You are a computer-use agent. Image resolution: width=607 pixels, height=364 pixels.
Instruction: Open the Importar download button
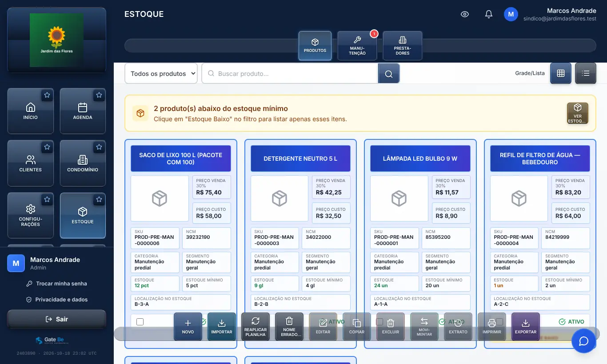222,327
